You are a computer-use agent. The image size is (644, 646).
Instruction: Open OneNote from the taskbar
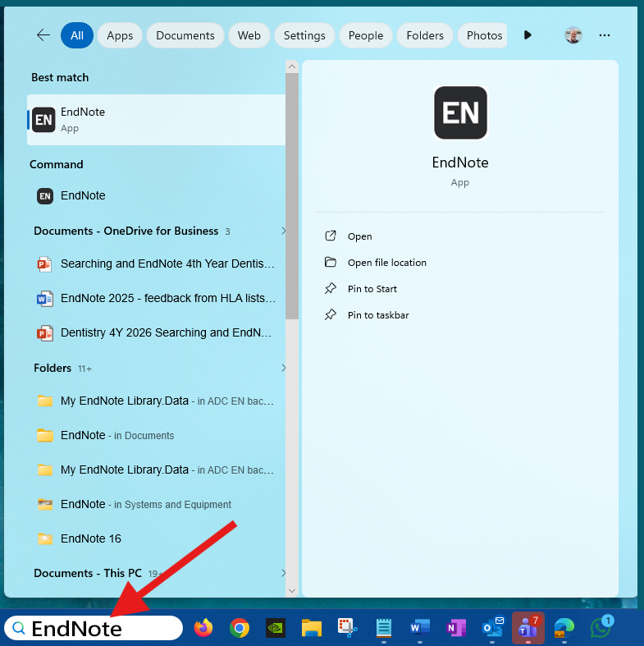click(456, 628)
